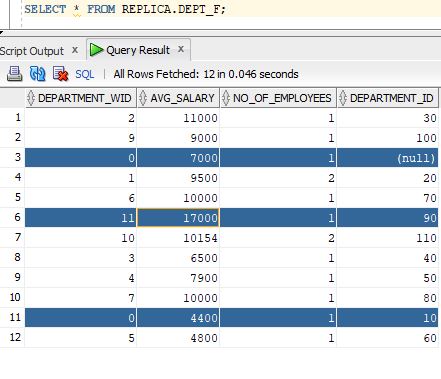The height and width of the screenshot is (379, 441).
Task: Click DEPARTMENT_WID cell 9
Action: 81,138
